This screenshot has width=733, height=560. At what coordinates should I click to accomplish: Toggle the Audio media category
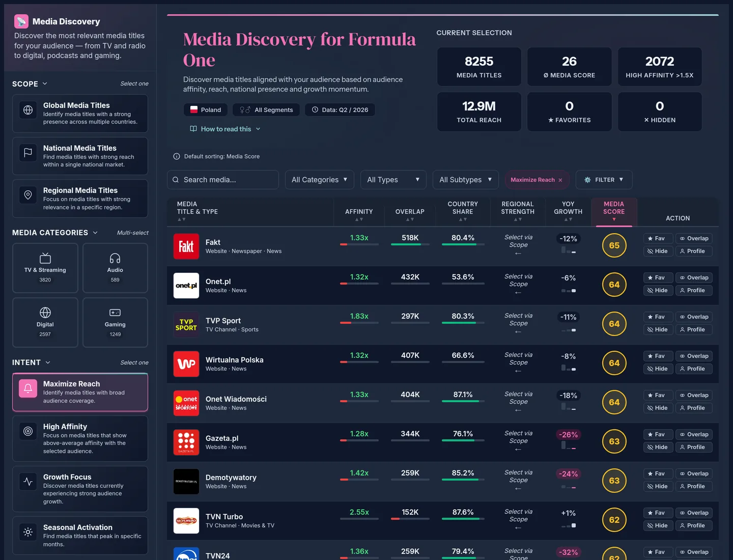pyautogui.click(x=115, y=268)
